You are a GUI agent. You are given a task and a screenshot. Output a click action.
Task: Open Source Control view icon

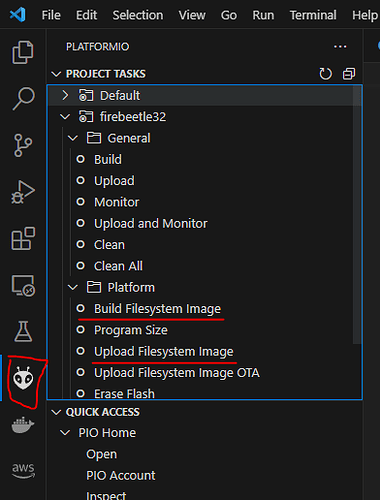click(23, 145)
